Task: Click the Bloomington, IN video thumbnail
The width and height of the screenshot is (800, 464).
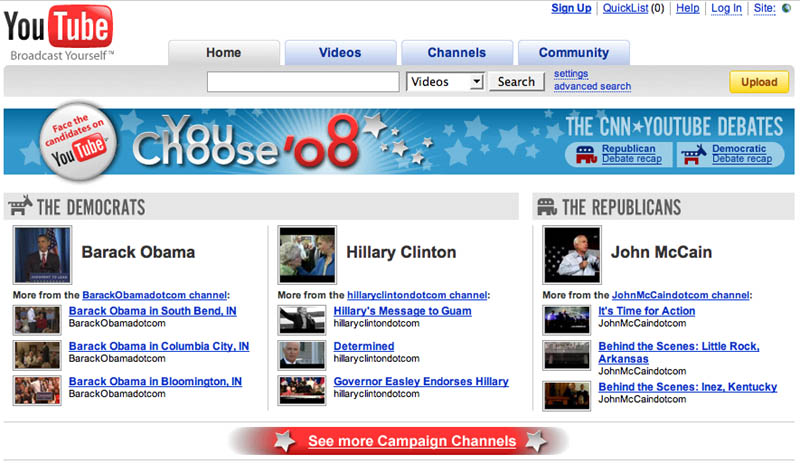Action: tap(37, 390)
